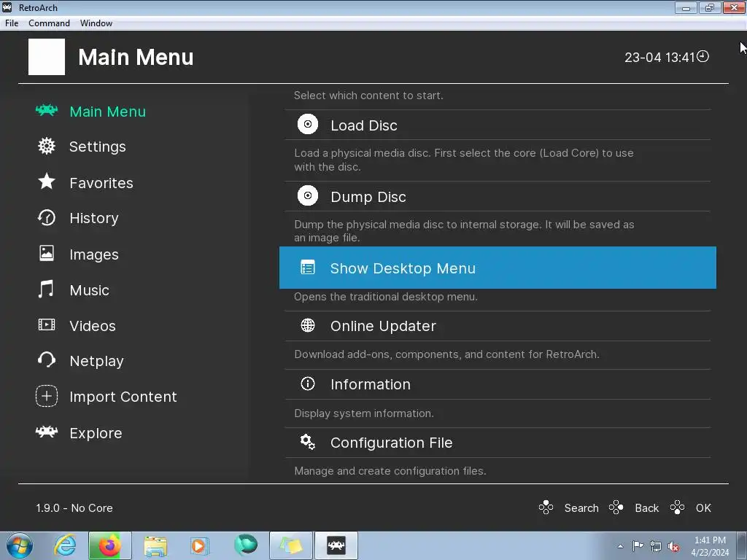Screen dimensions: 747x560
Task: Open Windows Explorer folder from taskbar
Action: [x=155, y=545]
